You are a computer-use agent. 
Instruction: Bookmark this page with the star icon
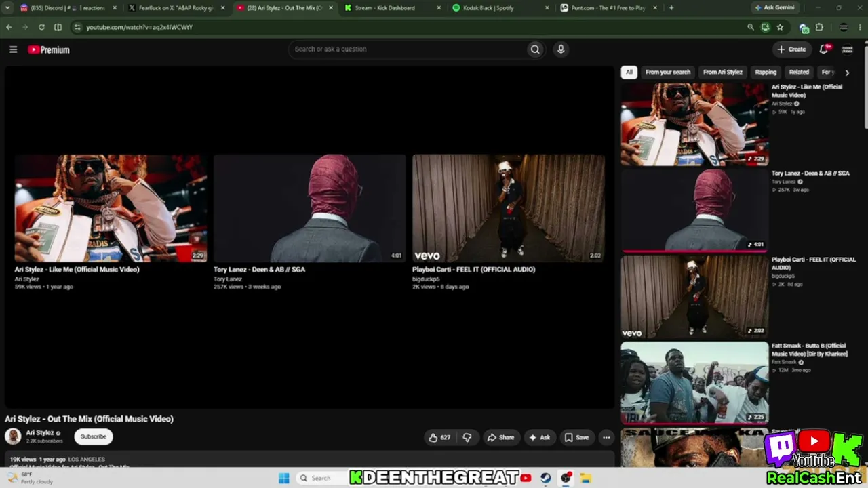point(780,27)
